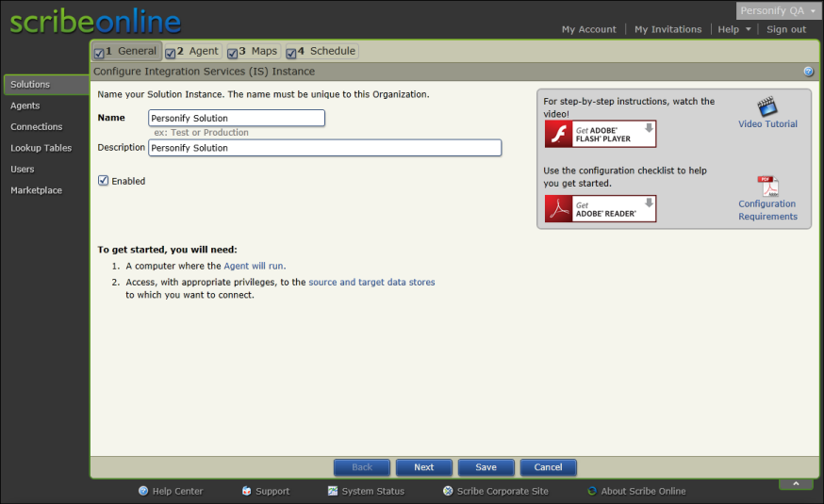
Task: Click the Video Tutorial text link
Action: [767, 124]
